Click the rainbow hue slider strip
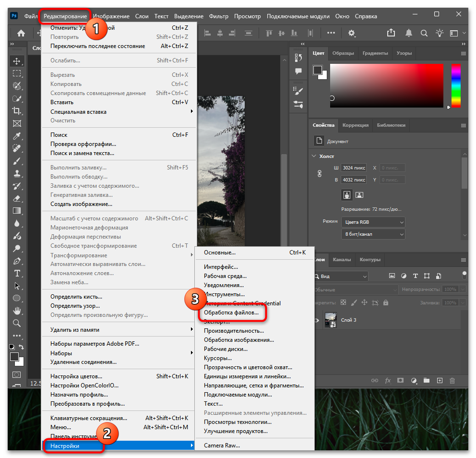Viewport: 476px width, 458px height. coord(455,85)
